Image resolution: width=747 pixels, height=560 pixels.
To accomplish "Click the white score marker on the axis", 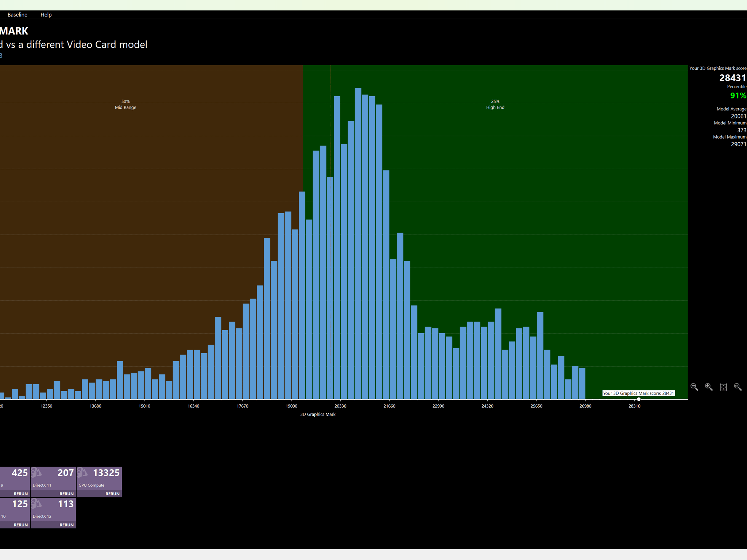I will point(639,399).
